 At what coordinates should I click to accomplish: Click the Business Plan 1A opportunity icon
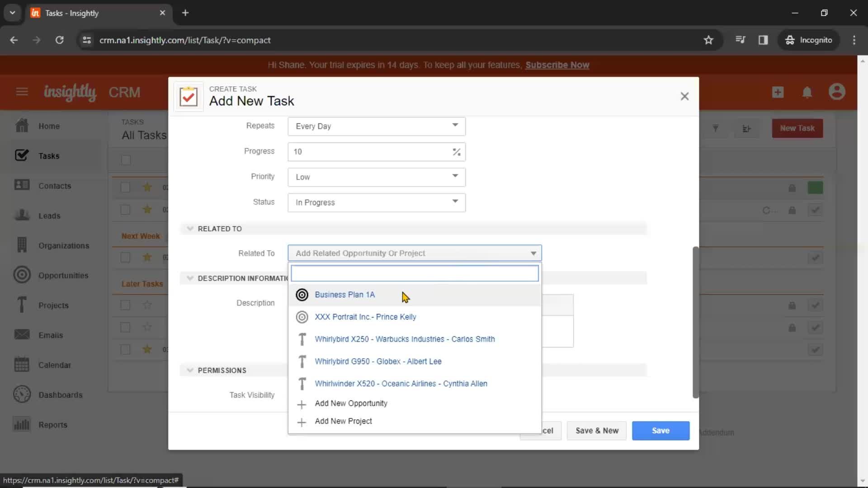302,295
